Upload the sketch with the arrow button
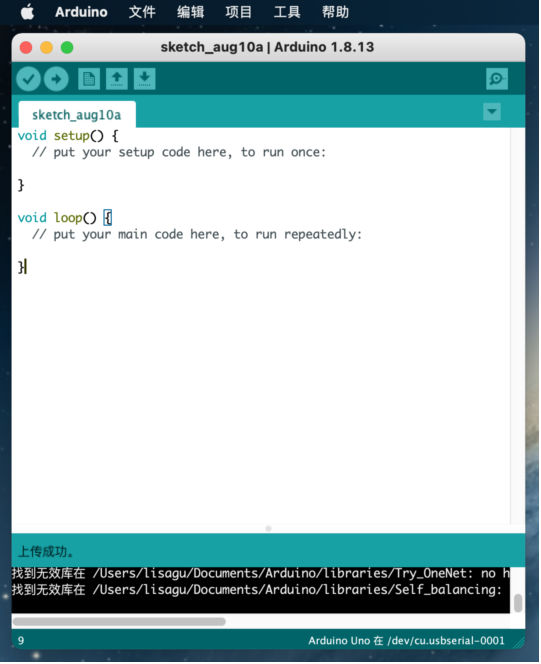This screenshot has width=541, height=664. pos(56,79)
